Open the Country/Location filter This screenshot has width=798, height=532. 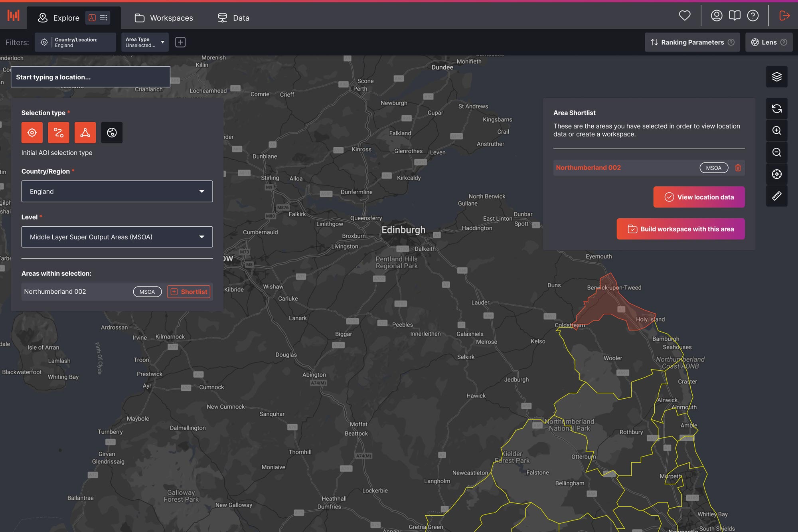click(x=75, y=42)
